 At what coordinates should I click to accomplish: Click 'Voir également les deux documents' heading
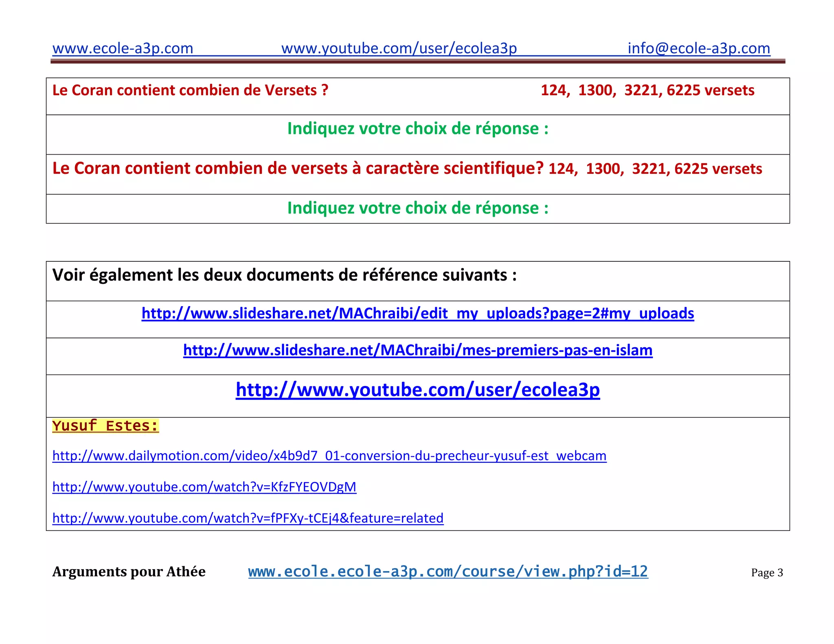(x=285, y=275)
